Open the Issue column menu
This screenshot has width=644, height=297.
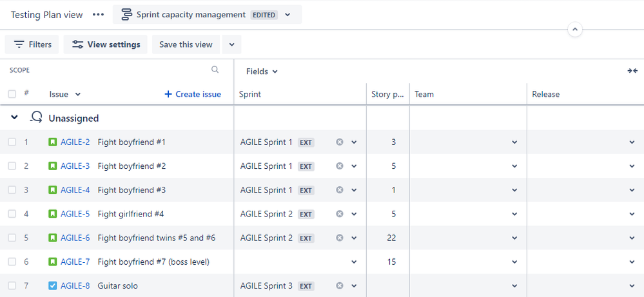coord(65,94)
